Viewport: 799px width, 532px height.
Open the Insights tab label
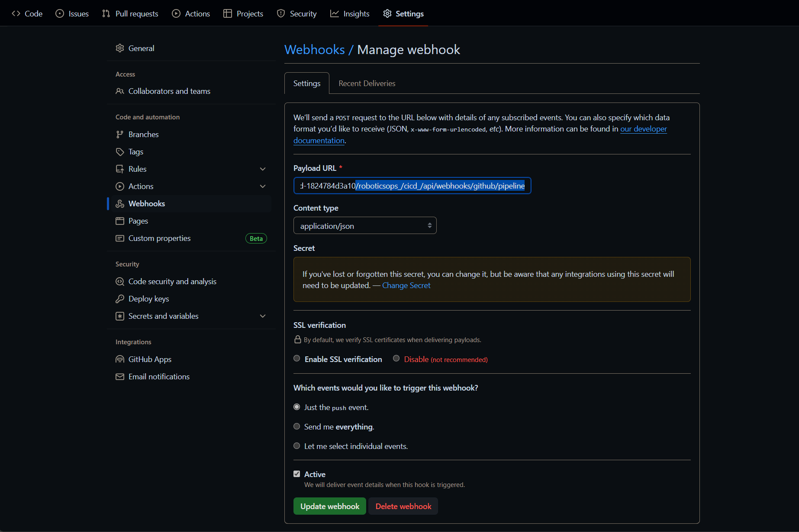(357, 14)
